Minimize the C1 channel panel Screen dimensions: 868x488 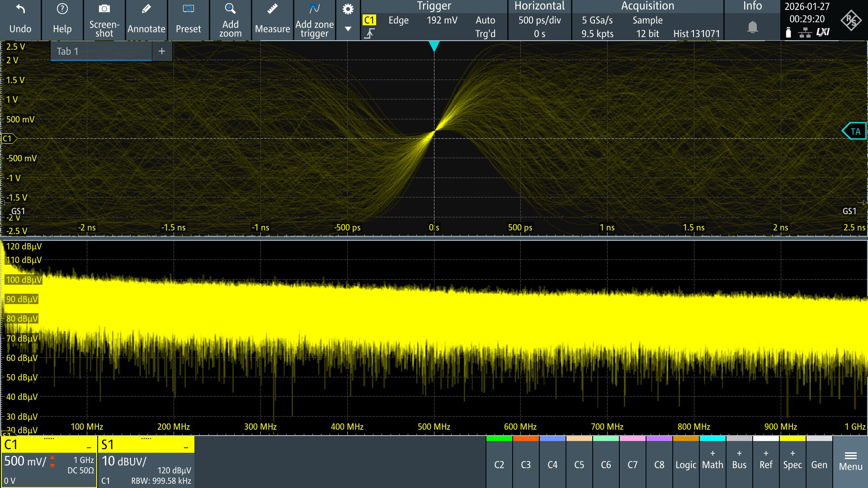89,447
